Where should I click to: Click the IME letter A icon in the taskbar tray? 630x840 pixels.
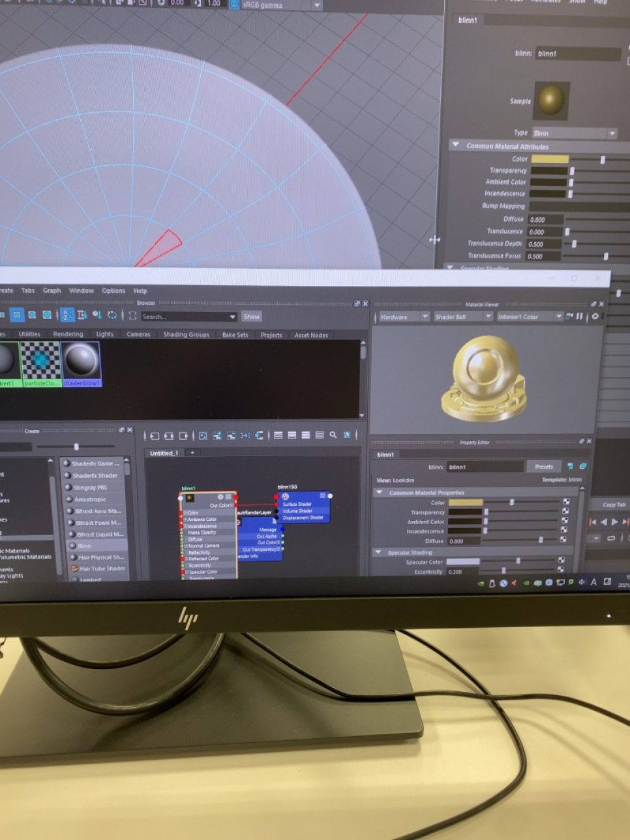(594, 582)
